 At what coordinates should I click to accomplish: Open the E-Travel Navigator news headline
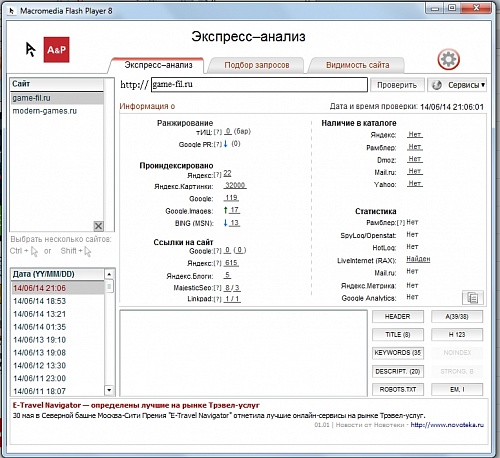[136, 406]
